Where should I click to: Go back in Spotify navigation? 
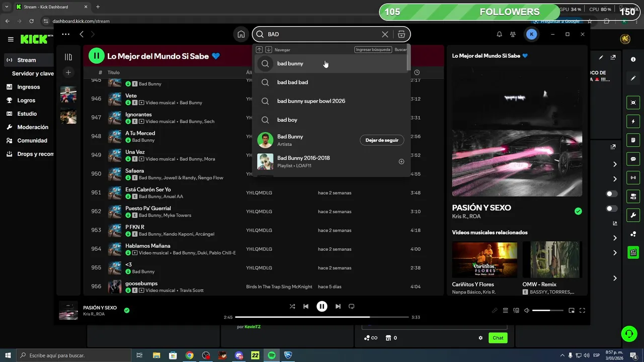coord(82,34)
